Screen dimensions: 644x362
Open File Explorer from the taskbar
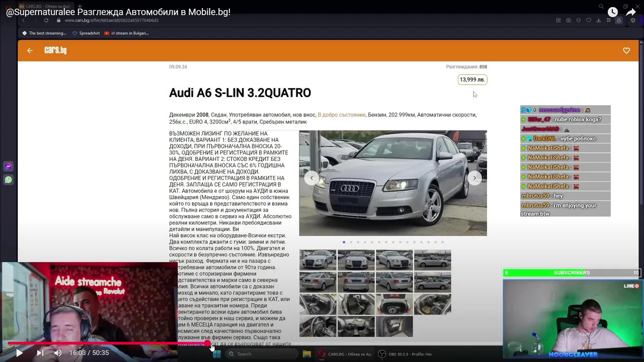[x=306, y=354]
